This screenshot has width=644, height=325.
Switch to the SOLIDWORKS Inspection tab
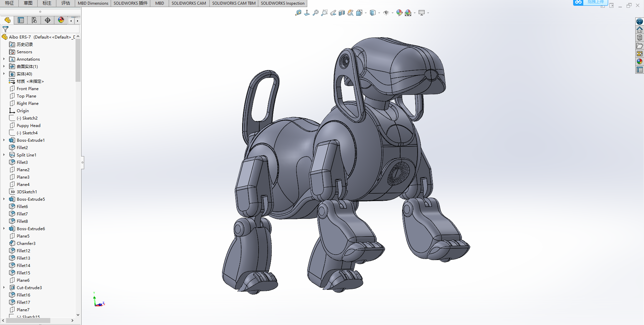283,3
